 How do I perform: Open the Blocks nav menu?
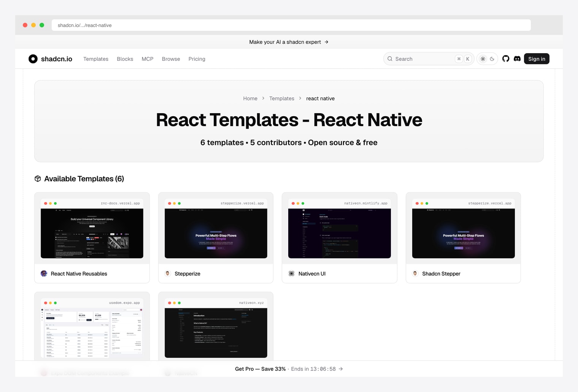pyautogui.click(x=125, y=59)
